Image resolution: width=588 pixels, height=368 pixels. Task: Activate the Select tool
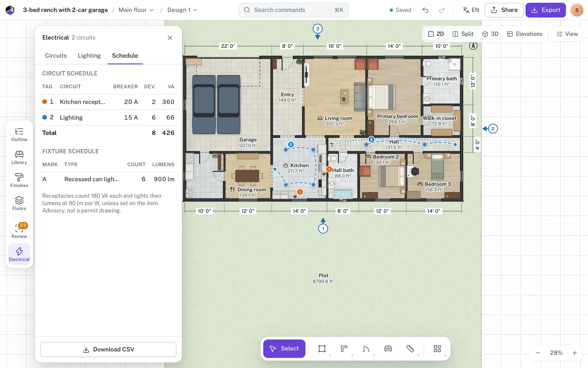(284, 349)
